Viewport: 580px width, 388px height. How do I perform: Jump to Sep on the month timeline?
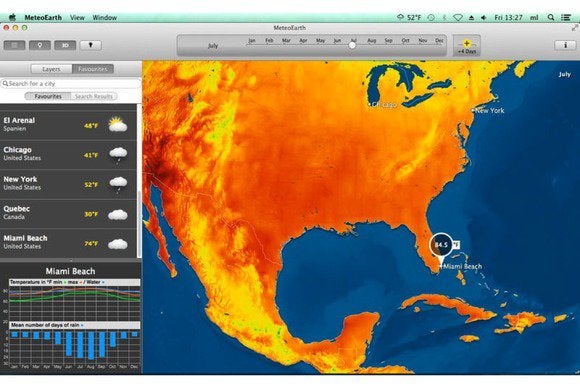click(388, 40)
